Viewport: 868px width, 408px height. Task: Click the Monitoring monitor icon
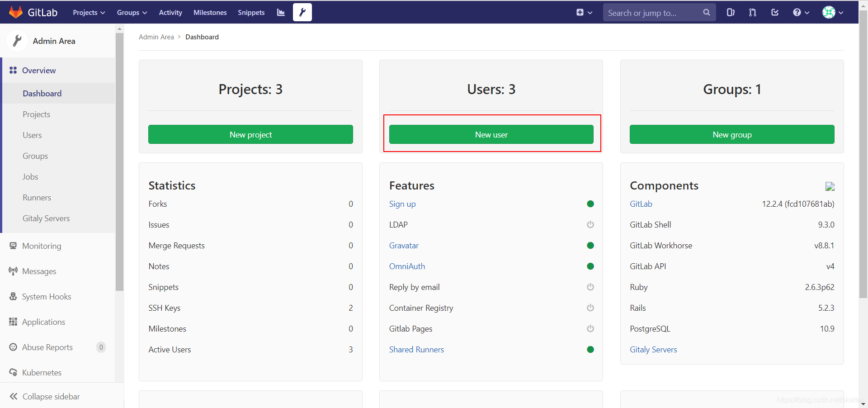click(13, 246)
